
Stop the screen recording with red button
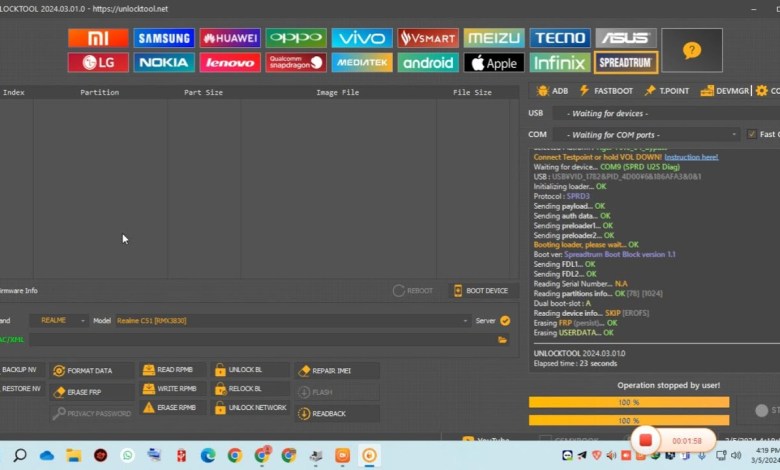click(646, 440)
